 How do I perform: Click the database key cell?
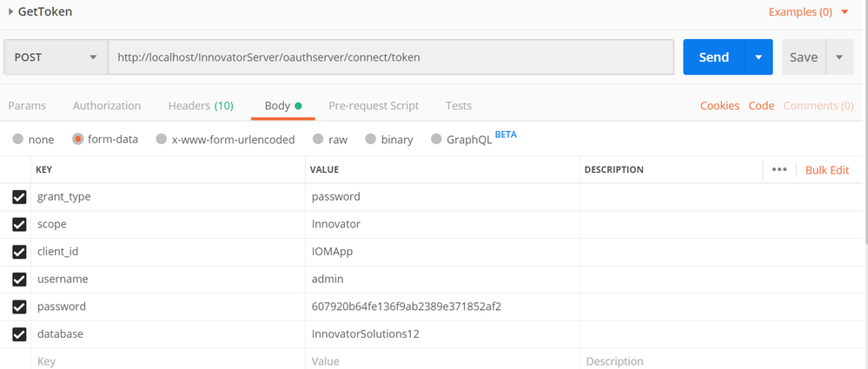[168, 334]
